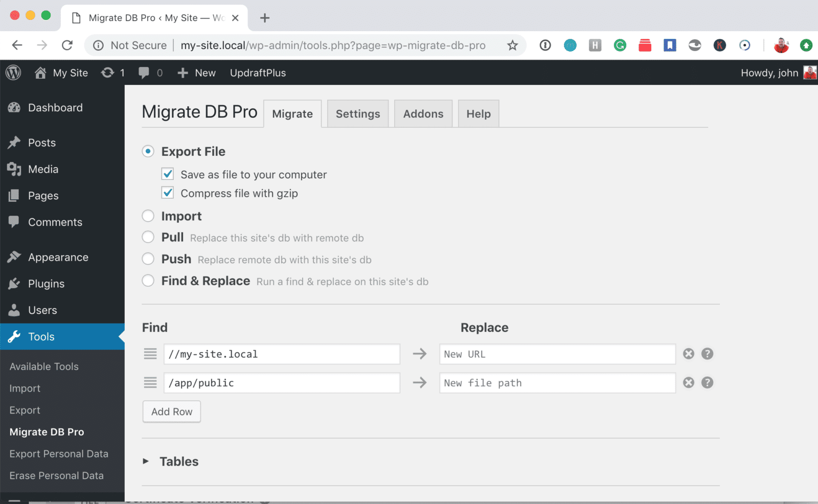Image resolution: width=818 pixels, height=504 pixels.
Task: Reload the page with browser refresh icon
Action: click(x=67, y=45)
